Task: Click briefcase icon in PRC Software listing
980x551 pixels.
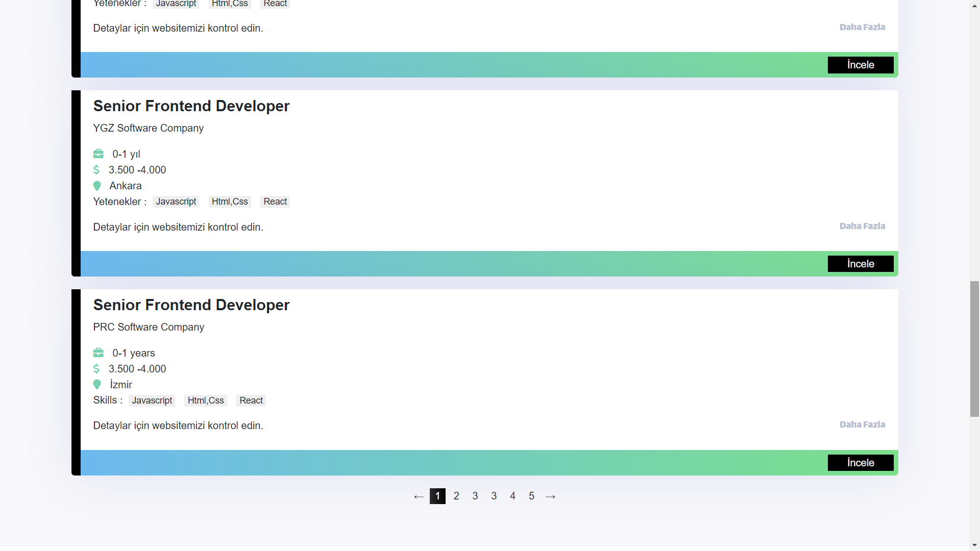Action: 99,353
